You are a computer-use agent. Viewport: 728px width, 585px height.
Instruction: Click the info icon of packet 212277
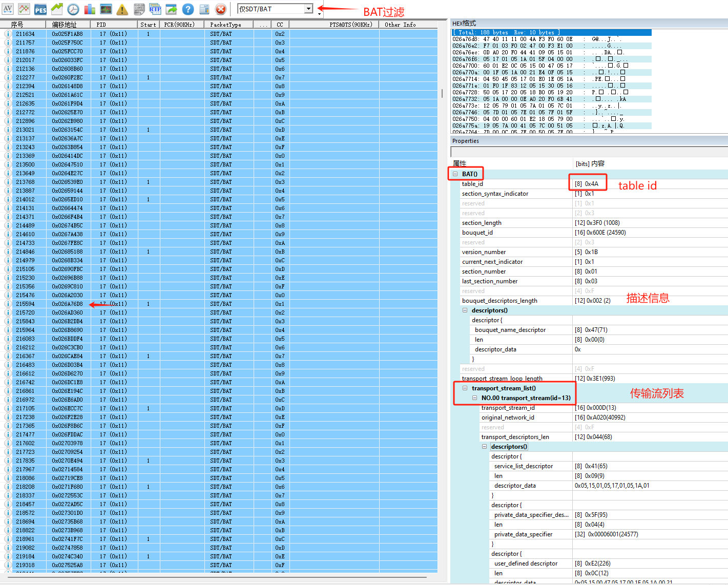[x=8, y=77]
